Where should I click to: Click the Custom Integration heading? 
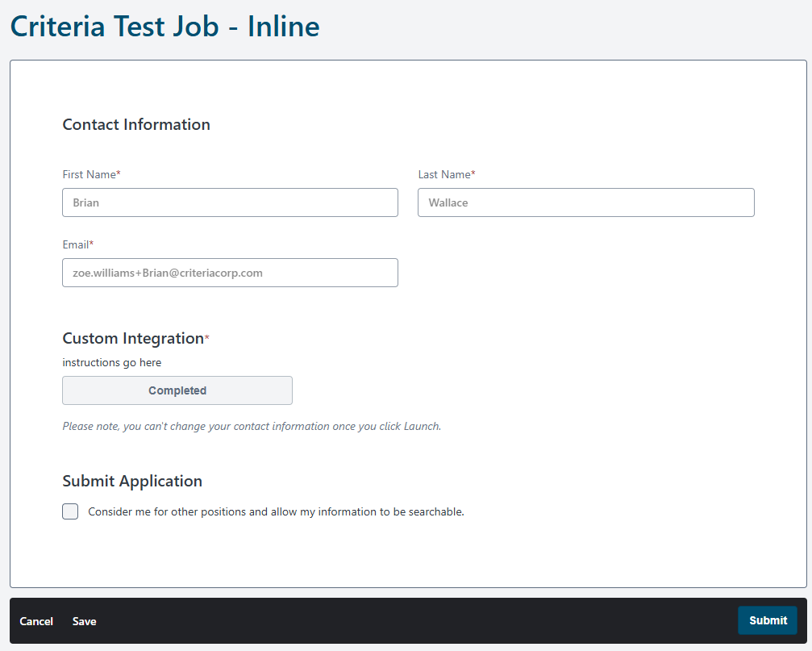tap(133, 338)
